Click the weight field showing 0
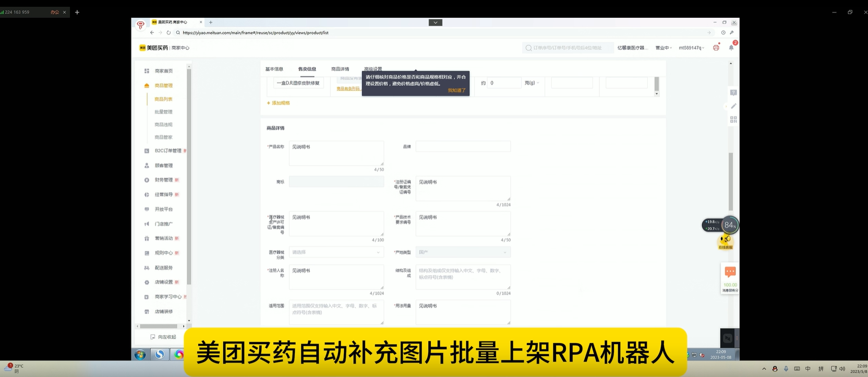The image size is (868, 377). tap(504, 83)
